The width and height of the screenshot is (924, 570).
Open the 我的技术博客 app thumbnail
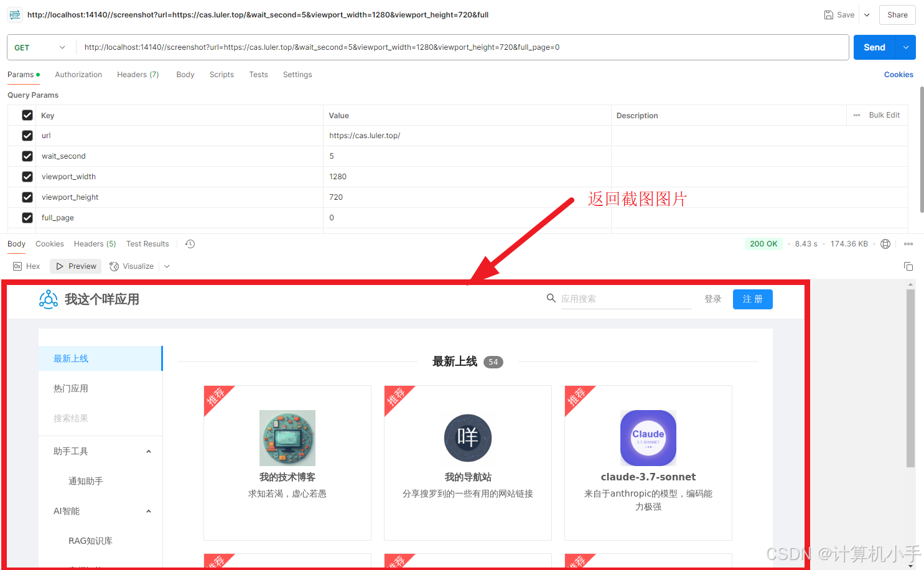click(287, 438)
